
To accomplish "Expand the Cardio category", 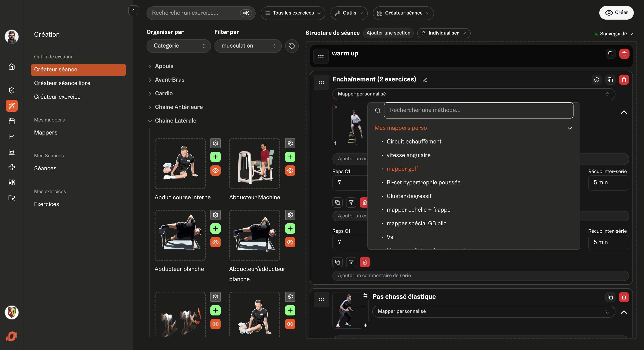I will click(164, 93).
